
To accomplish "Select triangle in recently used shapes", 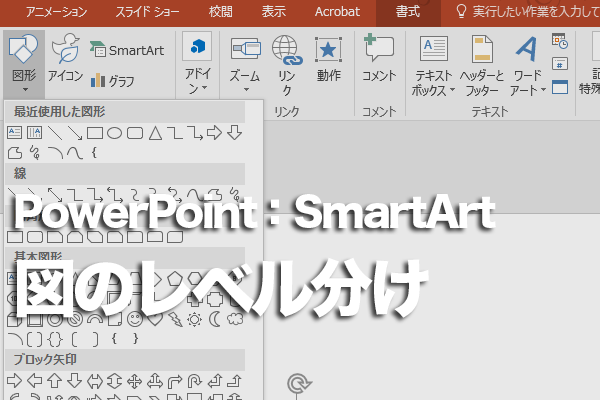I will [155, 133].
